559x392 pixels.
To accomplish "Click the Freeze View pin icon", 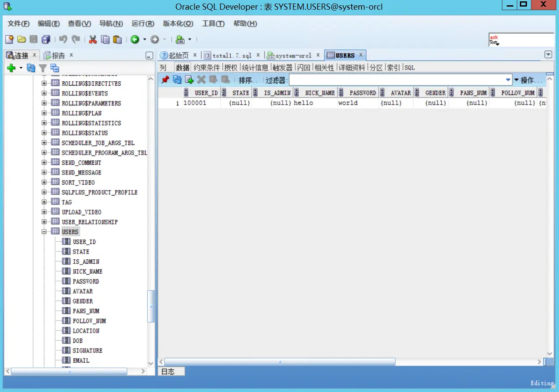I will click(165, 80).
